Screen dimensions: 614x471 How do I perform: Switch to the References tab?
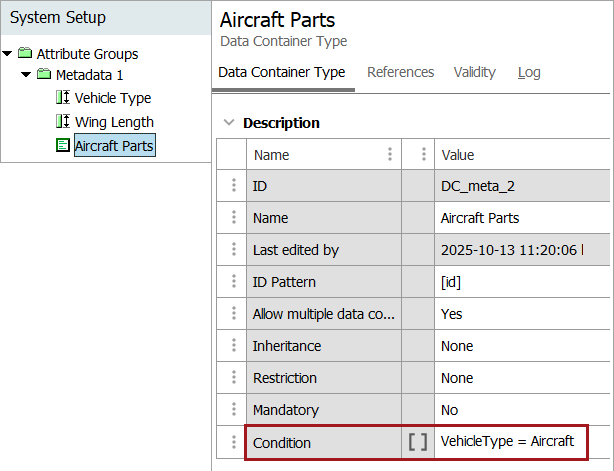(x=400, y=72)
